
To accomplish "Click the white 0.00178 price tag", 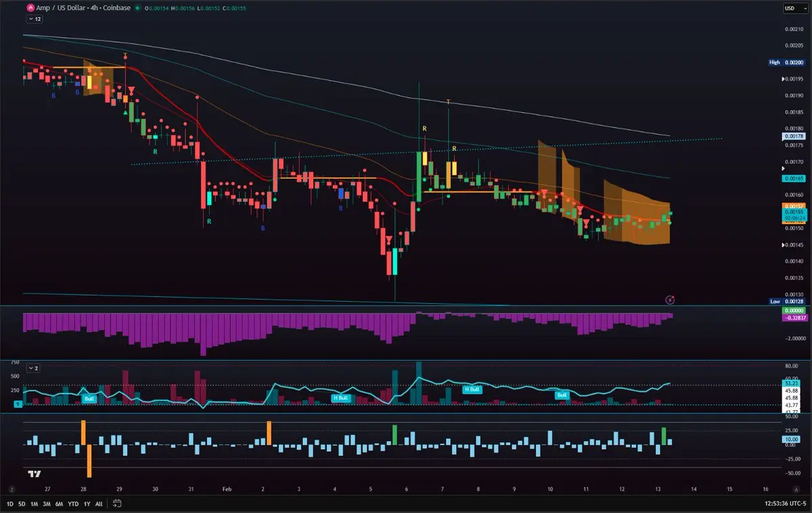I will click(x=793, y=137).
